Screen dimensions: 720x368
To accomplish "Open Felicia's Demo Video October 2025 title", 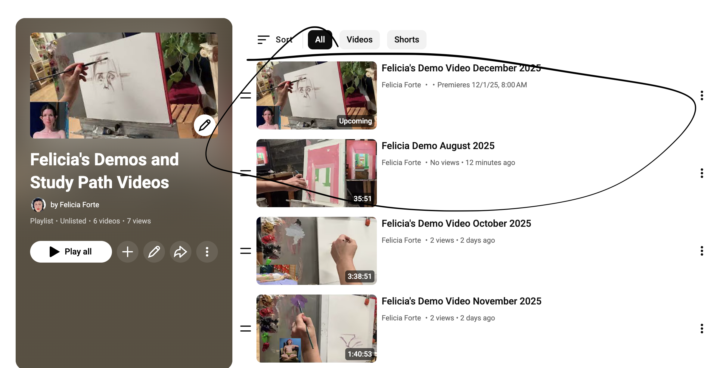I will pos(456,223).
